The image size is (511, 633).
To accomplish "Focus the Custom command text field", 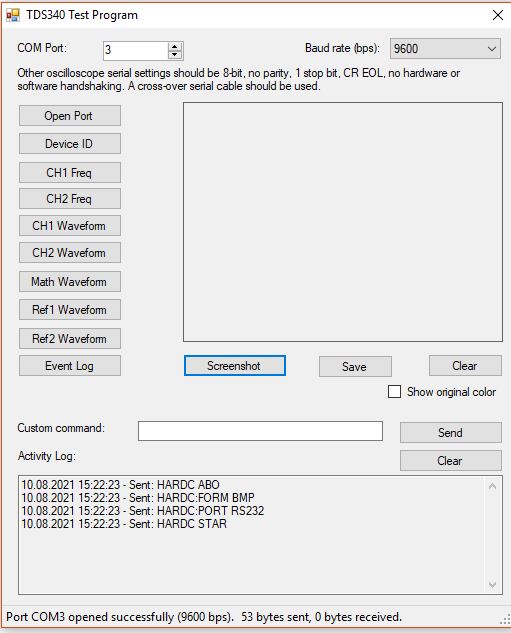I will tap(260, 431).
